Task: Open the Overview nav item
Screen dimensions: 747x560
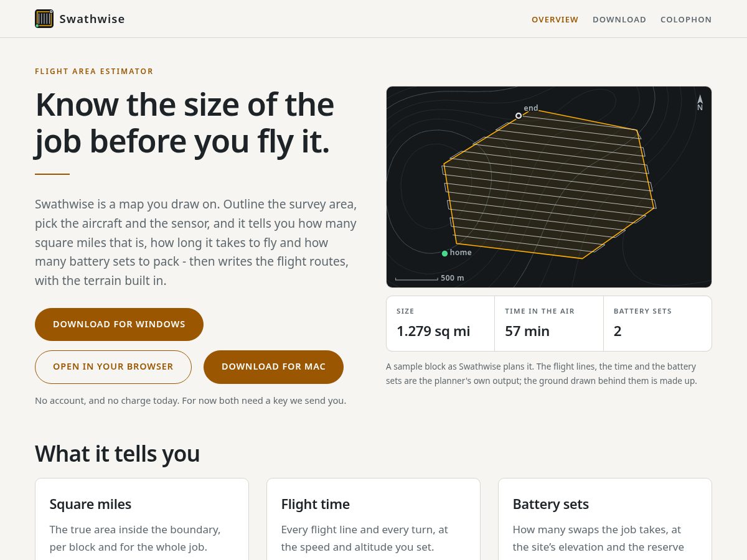Action: click(555, 19)
